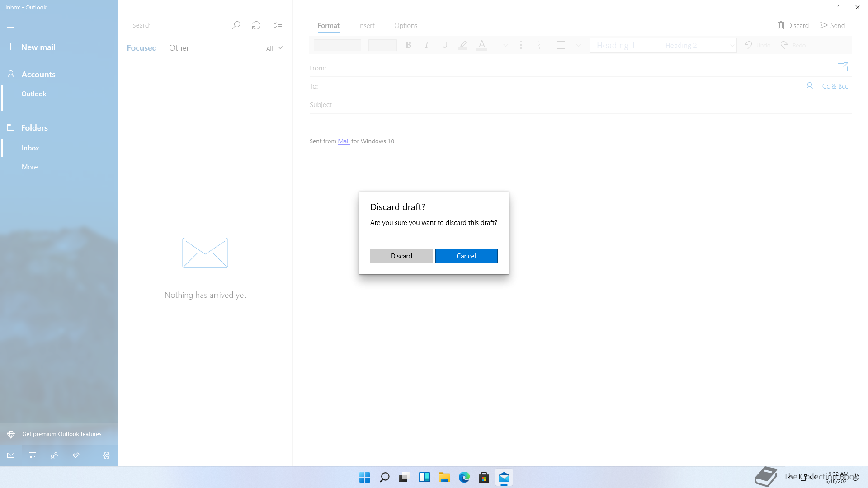Open message in new window icon
The width and height of the screenshot is (868, 488).
point(843,67)
